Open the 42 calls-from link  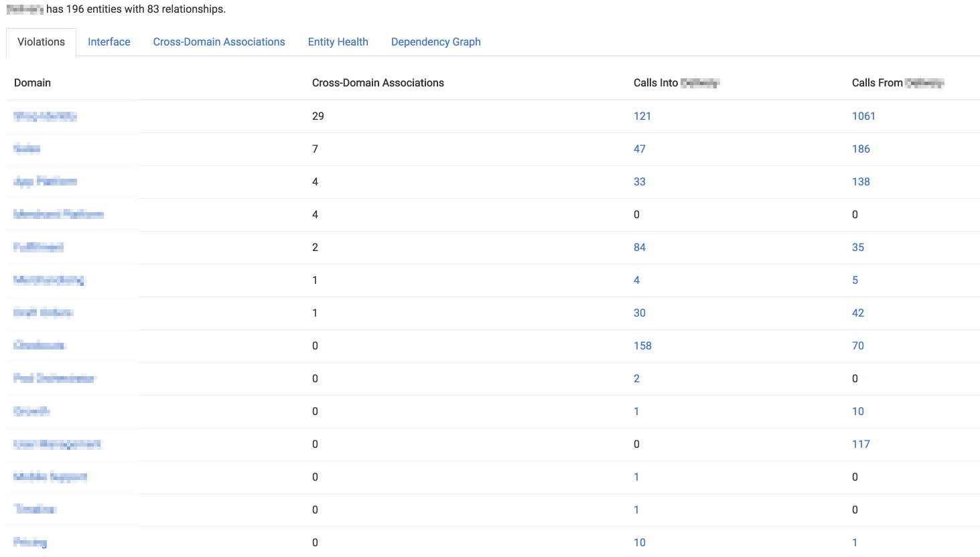pos(858,313)
